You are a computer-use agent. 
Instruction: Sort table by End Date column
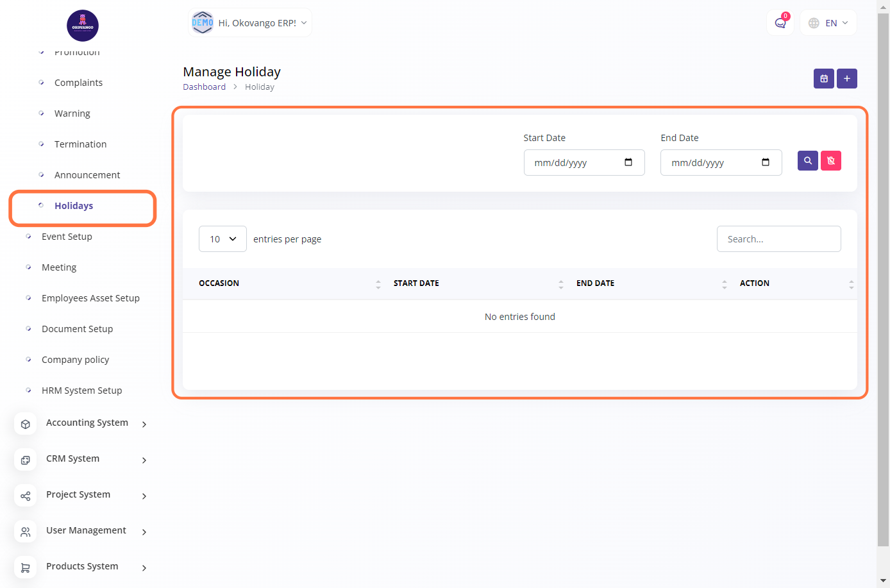[x=724, y=283]
